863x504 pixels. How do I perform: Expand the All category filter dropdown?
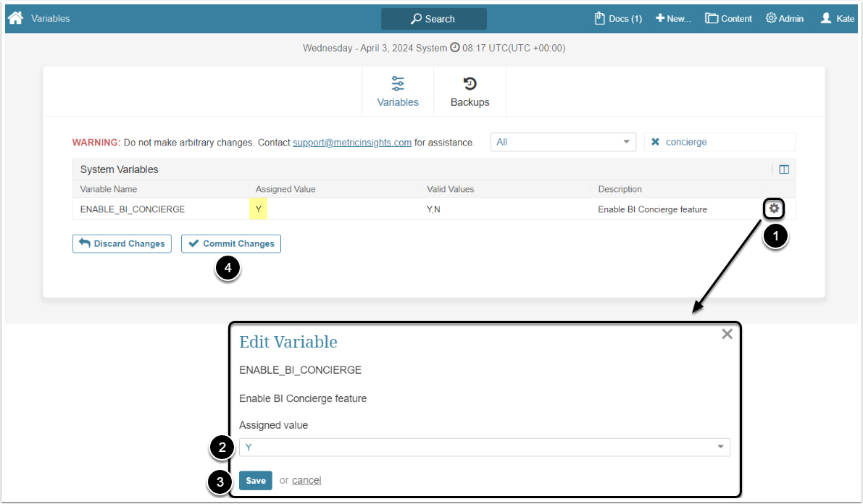pyautogui.click(x=563, y=142)
